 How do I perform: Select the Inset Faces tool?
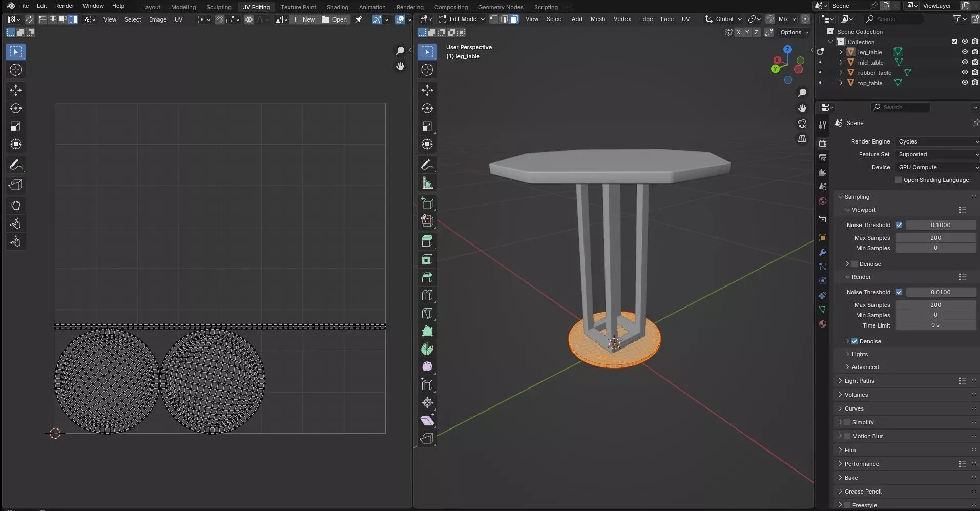point(427,259)
